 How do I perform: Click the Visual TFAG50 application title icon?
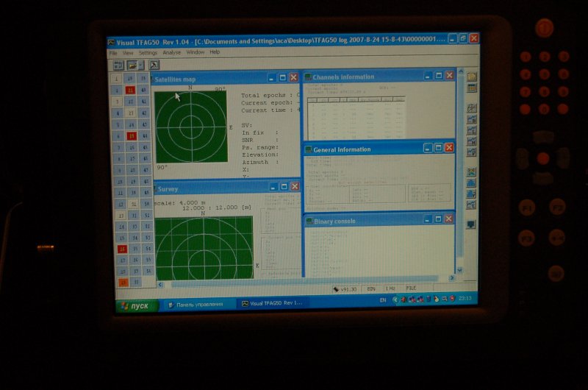tap(112, 43)
